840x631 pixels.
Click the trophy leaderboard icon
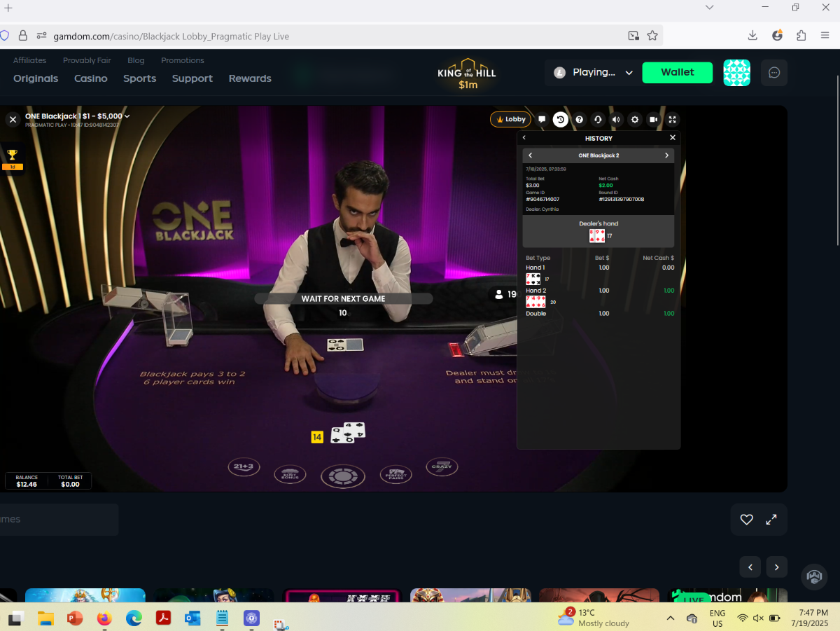coord(12,155)
